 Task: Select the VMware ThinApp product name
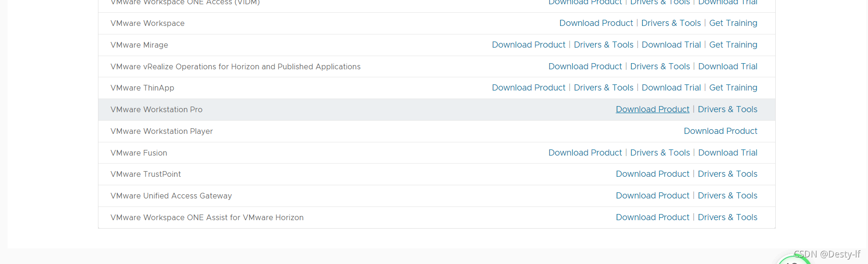[142, 88]
